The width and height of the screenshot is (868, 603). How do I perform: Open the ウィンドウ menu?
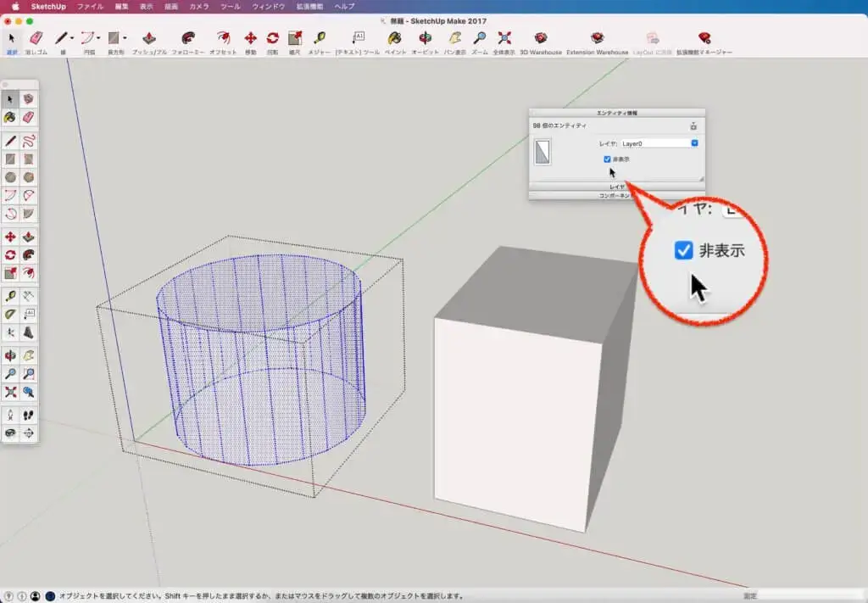269,7
